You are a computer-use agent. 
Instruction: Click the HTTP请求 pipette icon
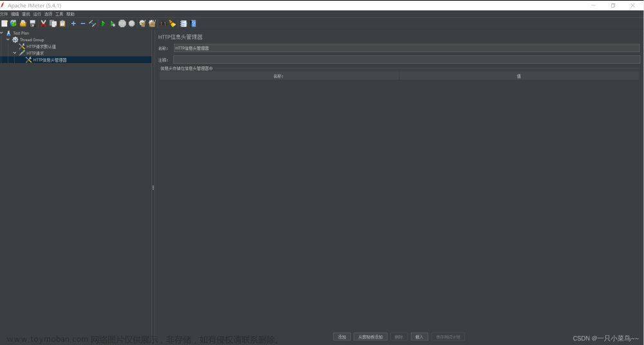tap(22, 53)
